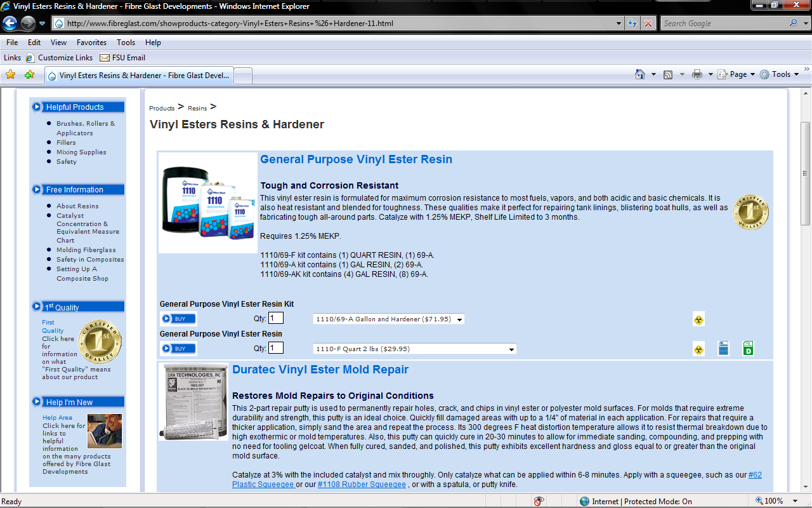Screen dimensions: 812x508
Task: Open About Resins sidebar link
Action: click(77, 206)
